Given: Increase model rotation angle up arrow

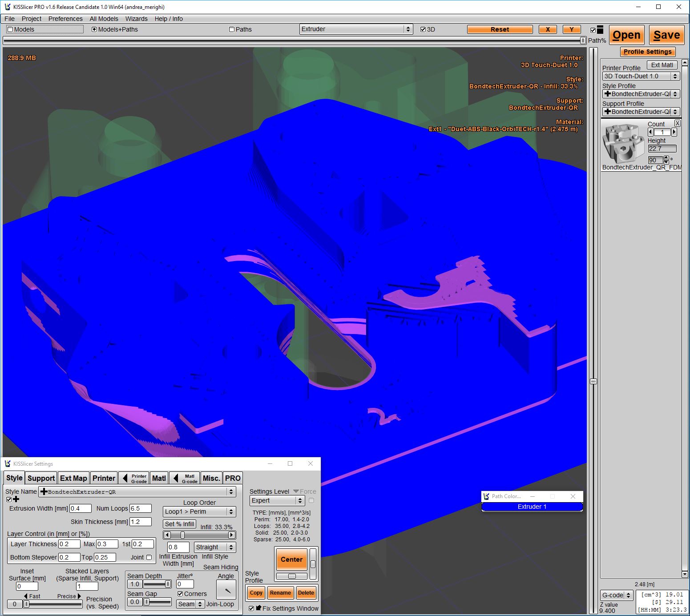Looking at the screenshot, I should 666,157.
